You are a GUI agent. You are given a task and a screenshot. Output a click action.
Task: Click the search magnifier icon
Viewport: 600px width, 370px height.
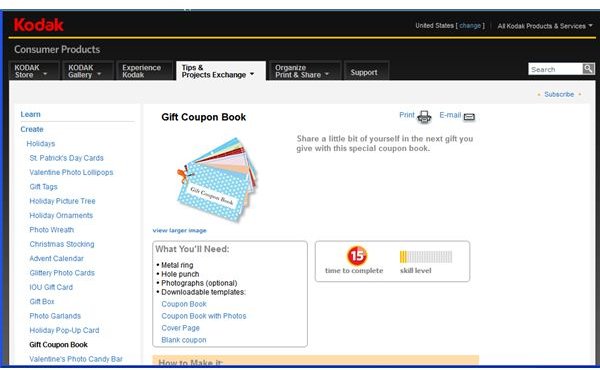pos(588,69)
